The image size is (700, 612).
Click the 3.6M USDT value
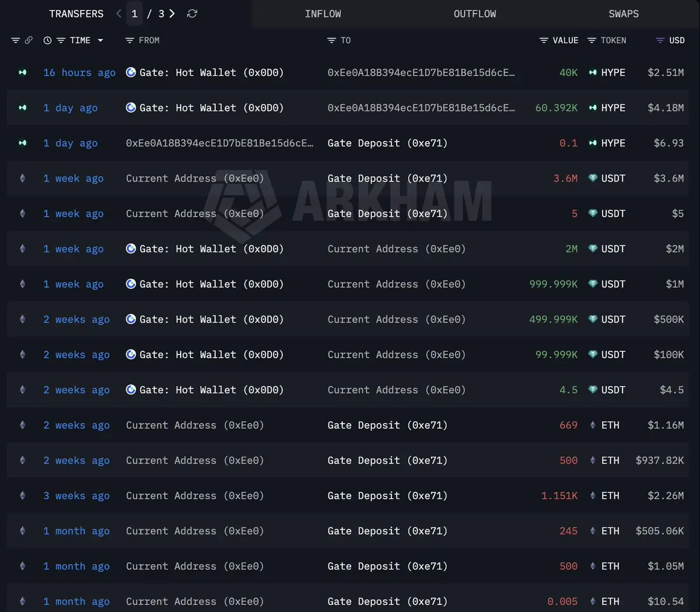pyautogui.click(x=565, y=179)
